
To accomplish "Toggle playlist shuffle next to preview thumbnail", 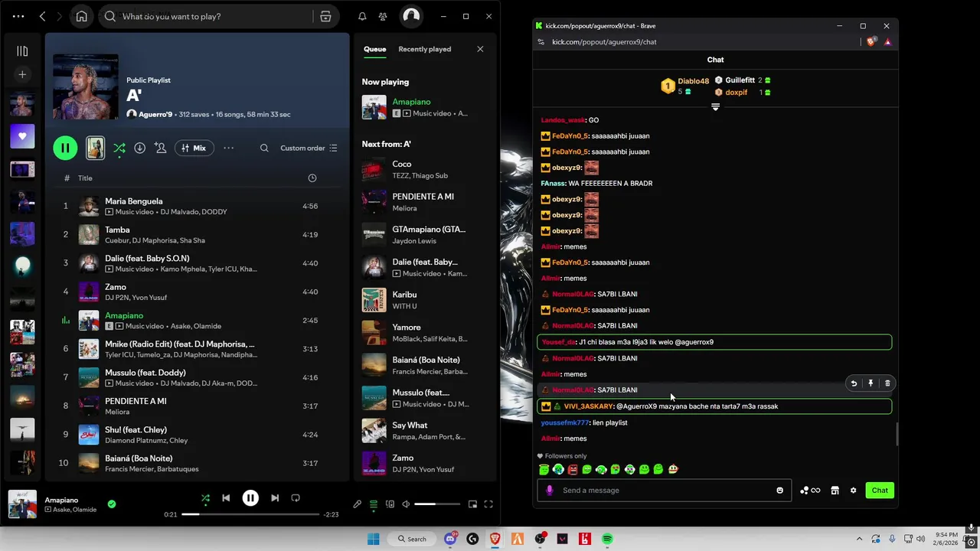I will click(119, 148).
